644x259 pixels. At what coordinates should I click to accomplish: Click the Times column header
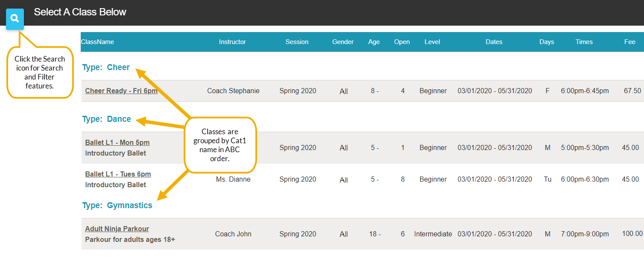coord(584,42)
